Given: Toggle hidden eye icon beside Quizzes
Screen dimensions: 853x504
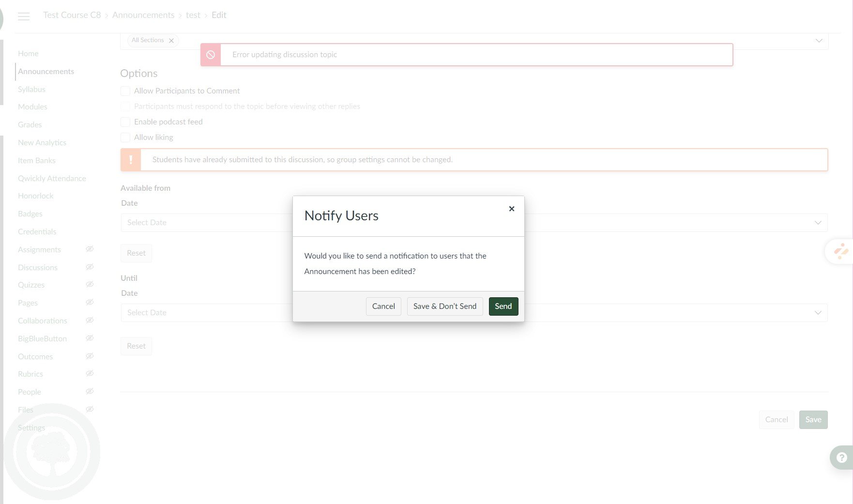Looking at the screenshot, I should click(90, 284).
